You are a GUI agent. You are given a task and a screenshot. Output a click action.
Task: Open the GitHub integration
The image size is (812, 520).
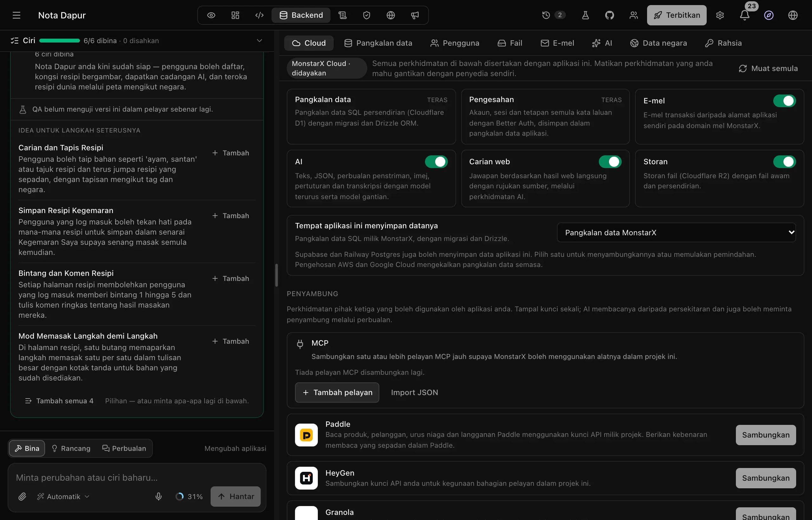coord(609,15)
